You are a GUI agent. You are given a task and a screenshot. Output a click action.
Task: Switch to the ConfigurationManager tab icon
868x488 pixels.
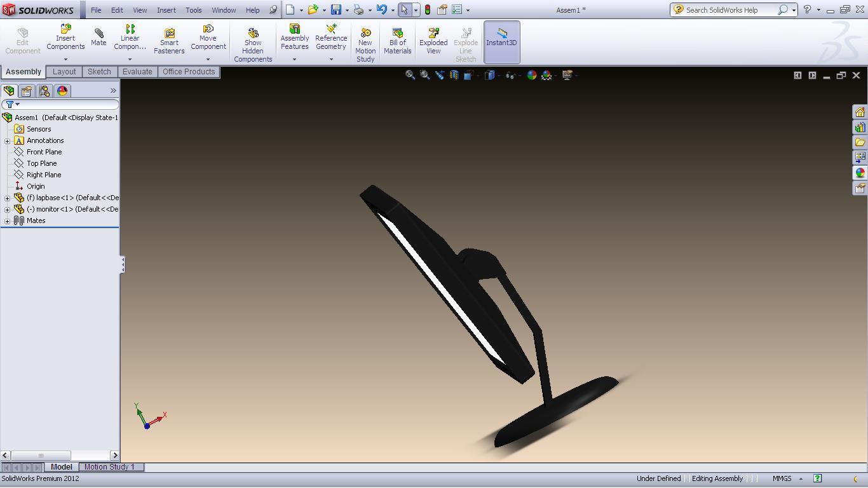pos(44,91)
